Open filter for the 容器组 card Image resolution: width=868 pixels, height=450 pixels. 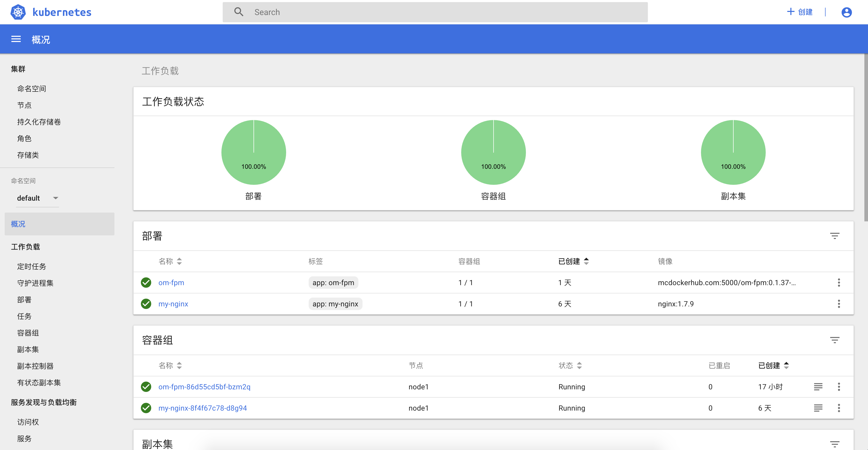click(835, 340)
